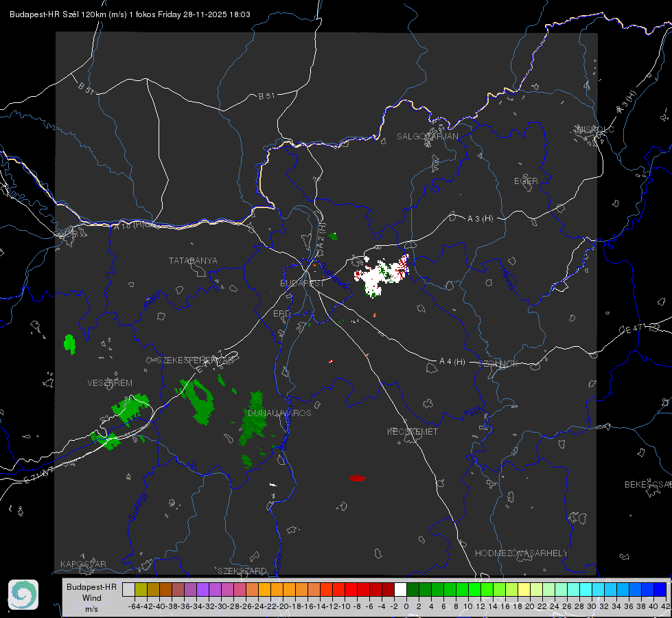Click the SZÉKESFEHÉRVÁR city label

(x=195, y=360)
